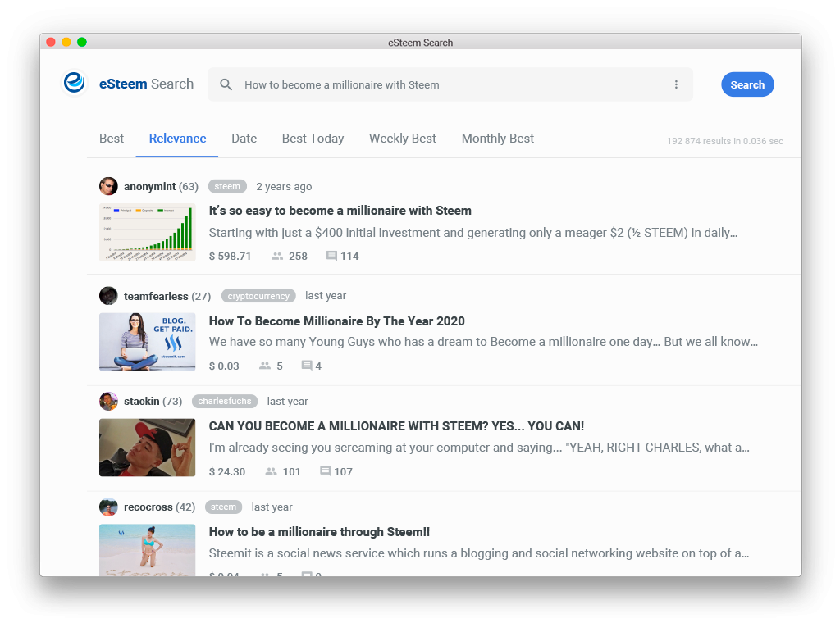The width and height of the screenshot is (840, 623).
Task: Click the comments icon showing 107
Action: pos(326,471)
